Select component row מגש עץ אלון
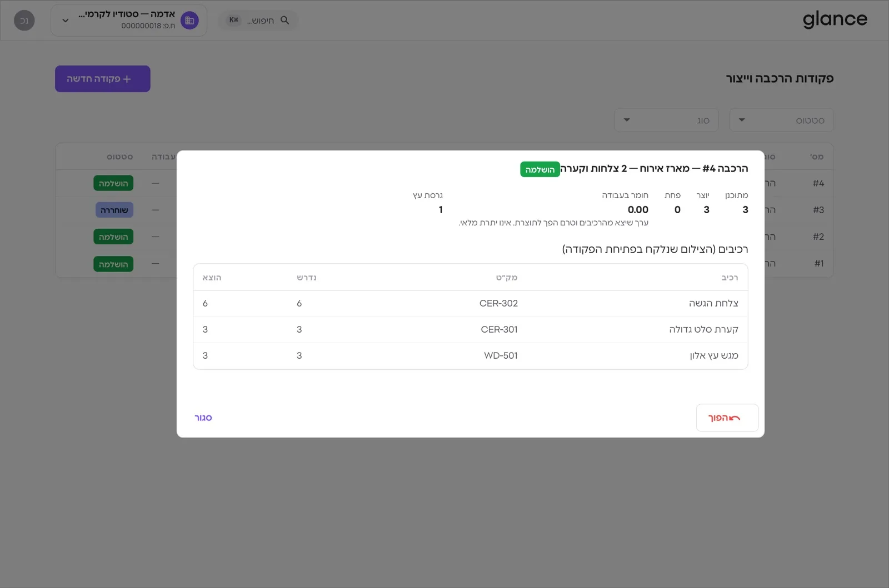The height and width of the screenshot is (588, 889). [470, 355]
